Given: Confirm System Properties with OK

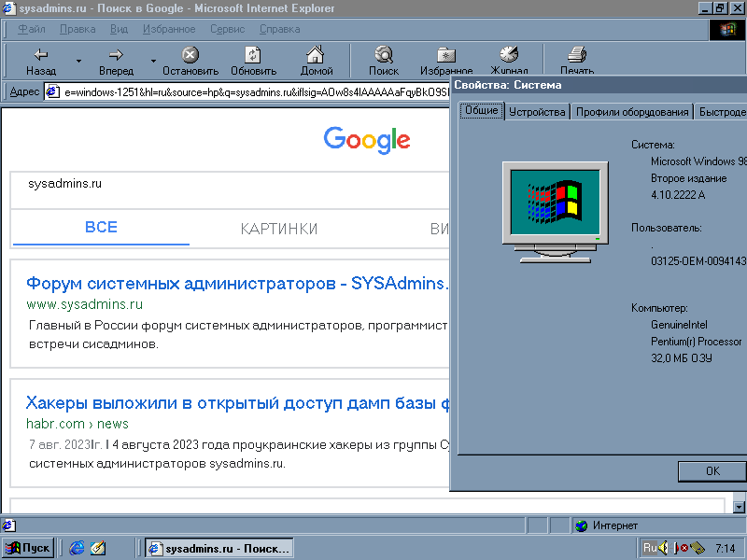Looking at the screenshot, I should pos(712,471).
